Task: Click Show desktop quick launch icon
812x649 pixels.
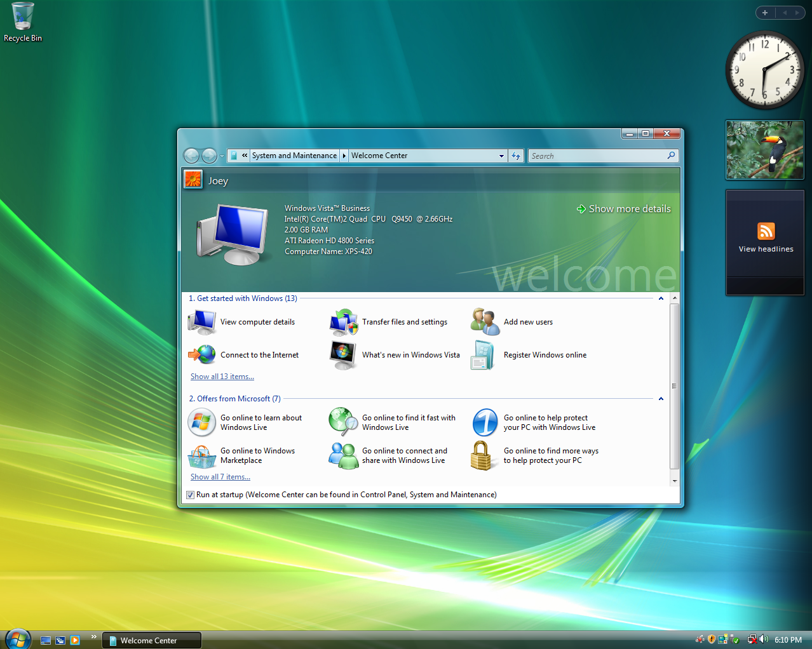Action: click(x=46, y=640)
